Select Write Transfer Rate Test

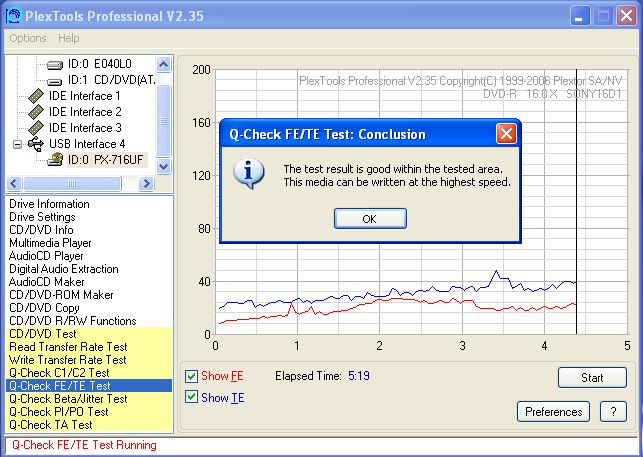point(89,360)
